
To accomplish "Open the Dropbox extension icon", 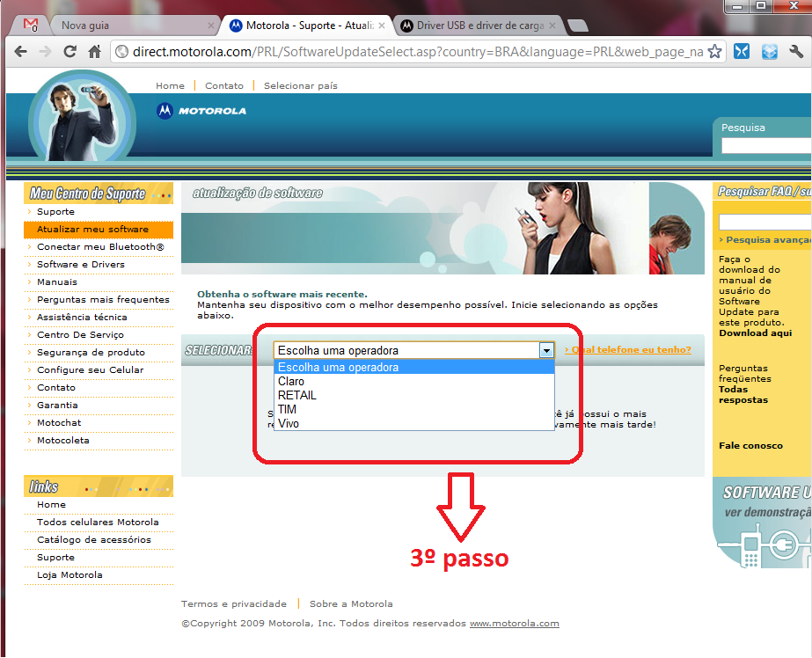I will [x=770, y=51].
